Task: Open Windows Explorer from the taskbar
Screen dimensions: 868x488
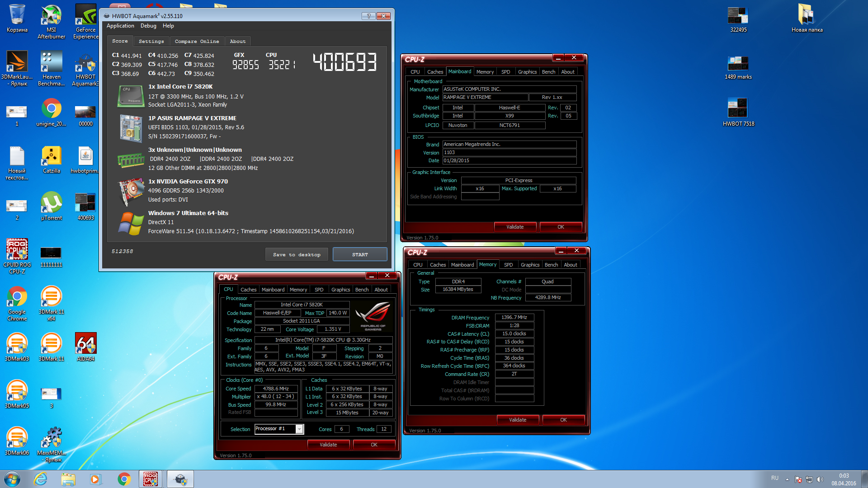Action: click(68, 479)
